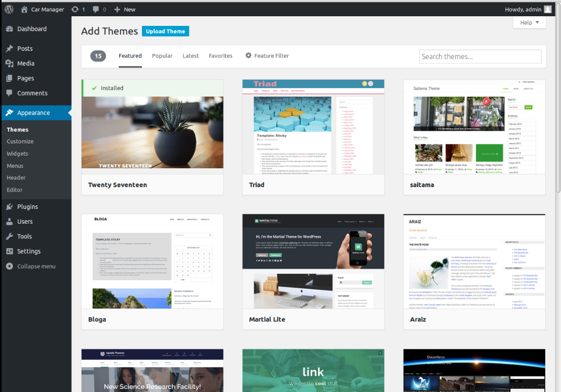Image resolution: width=561 pixels, height=392 pixels.
Task: Open the home icon for Car Manager
Action: click(x=24, y=9)
